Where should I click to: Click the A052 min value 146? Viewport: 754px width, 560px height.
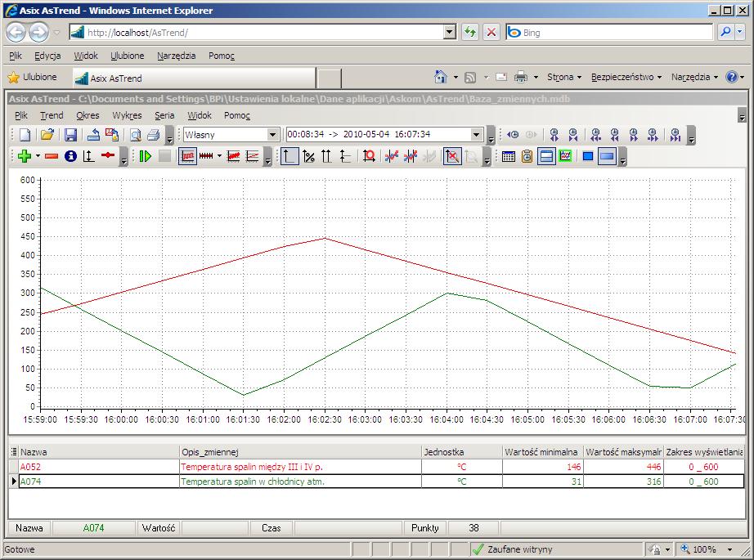tap(542, 467)
